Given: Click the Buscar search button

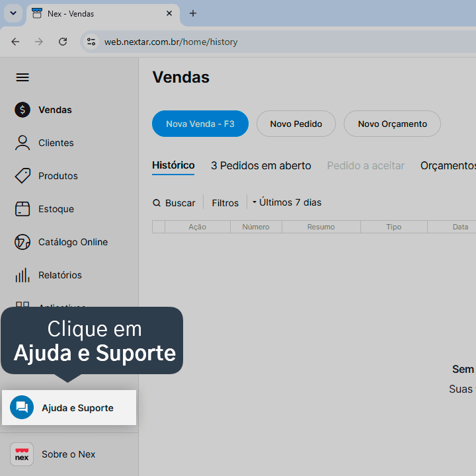Looking at the screenshot, I should (174, 203).
